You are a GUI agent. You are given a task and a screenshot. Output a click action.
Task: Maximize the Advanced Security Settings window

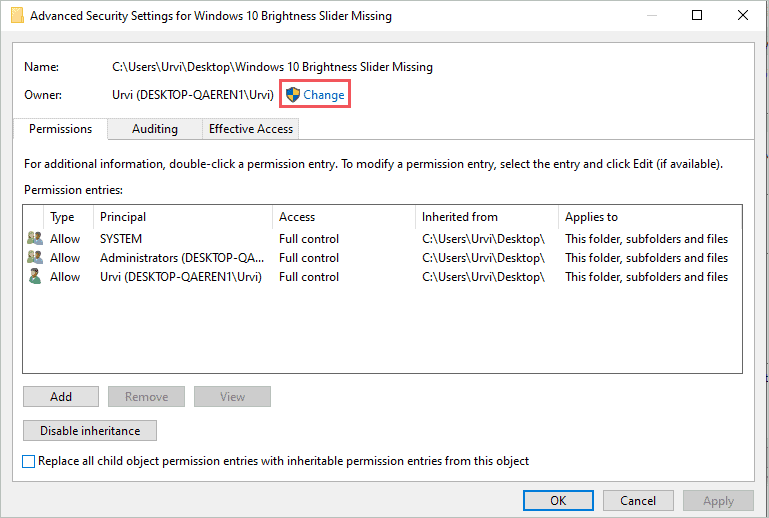pyautogui.click(x=697, y=16)
